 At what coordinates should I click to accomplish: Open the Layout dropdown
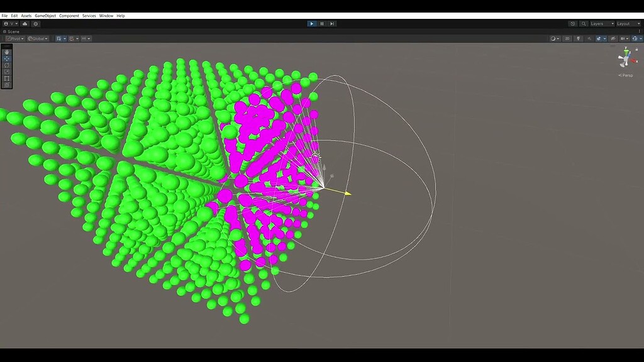pos(628,23)
